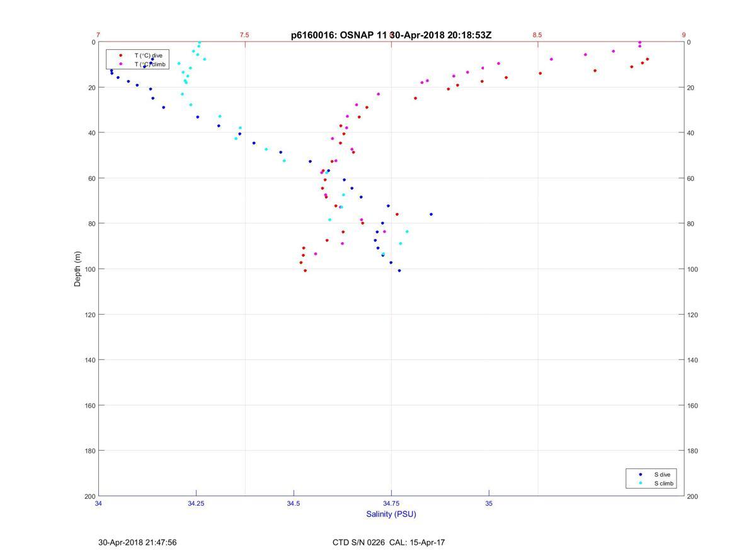Click right depth axis tick 0

click(689, 42)
